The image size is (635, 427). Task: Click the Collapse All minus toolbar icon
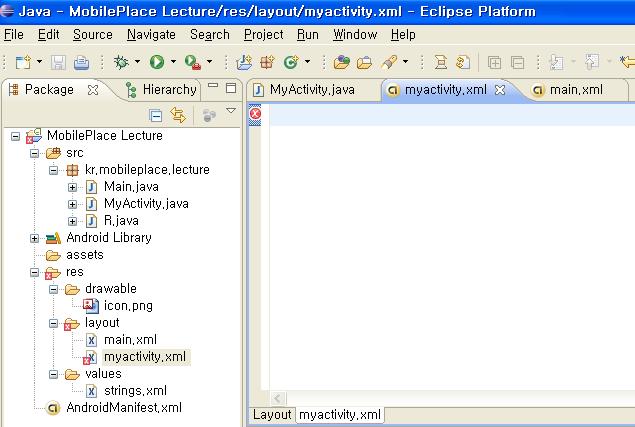[518, 63]
